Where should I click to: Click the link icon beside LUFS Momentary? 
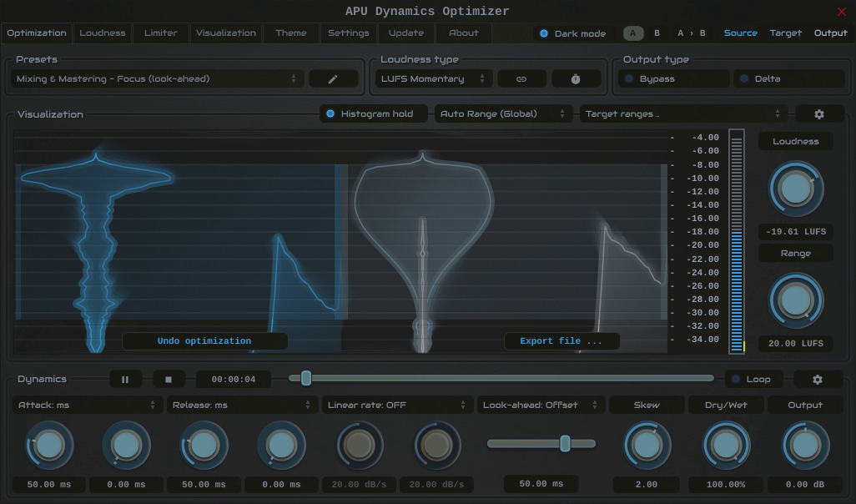(521, 79)
